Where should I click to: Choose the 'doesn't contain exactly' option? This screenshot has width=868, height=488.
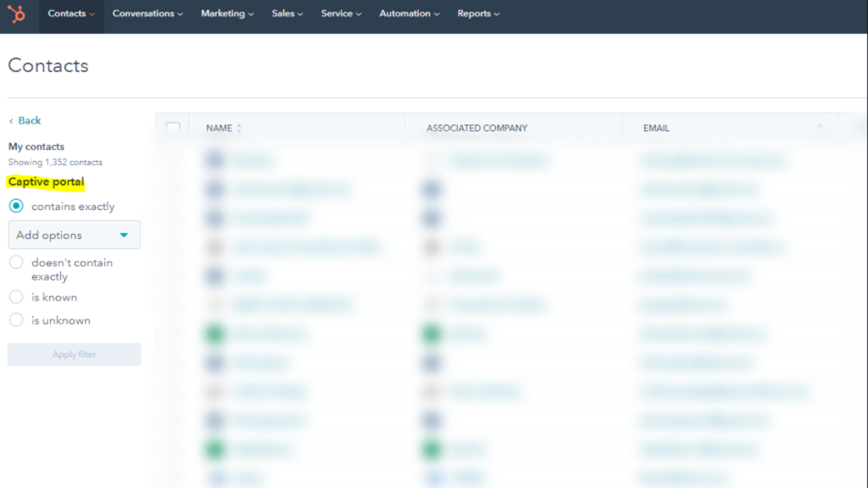click(x=16, y=262)
